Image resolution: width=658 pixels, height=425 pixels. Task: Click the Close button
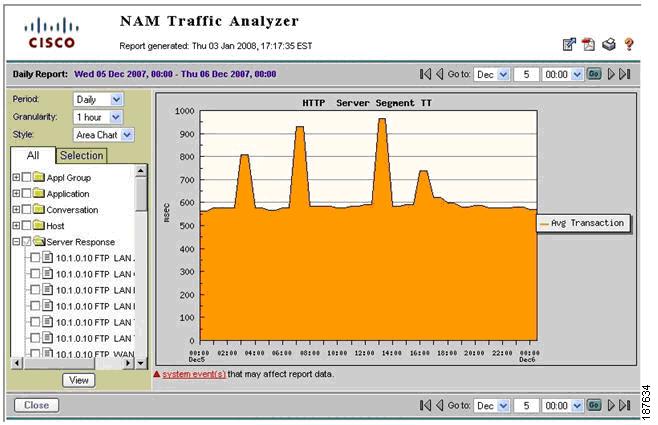37,405
